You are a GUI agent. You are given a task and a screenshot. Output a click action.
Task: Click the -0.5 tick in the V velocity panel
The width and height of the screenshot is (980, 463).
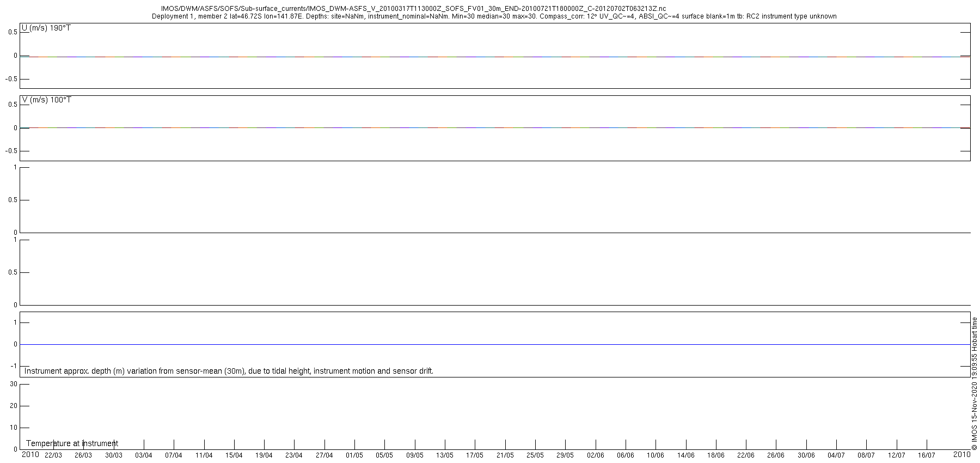tap(11, 151)
